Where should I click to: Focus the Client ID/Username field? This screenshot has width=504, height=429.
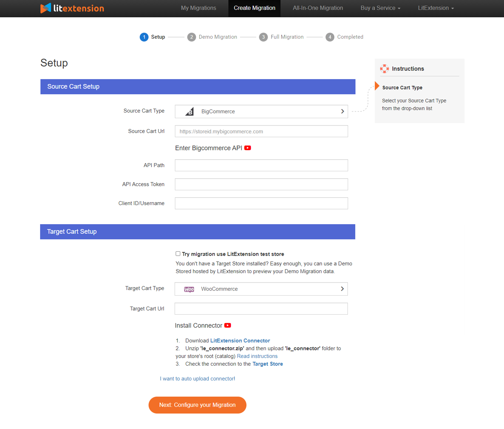click(x=261, y=203)
